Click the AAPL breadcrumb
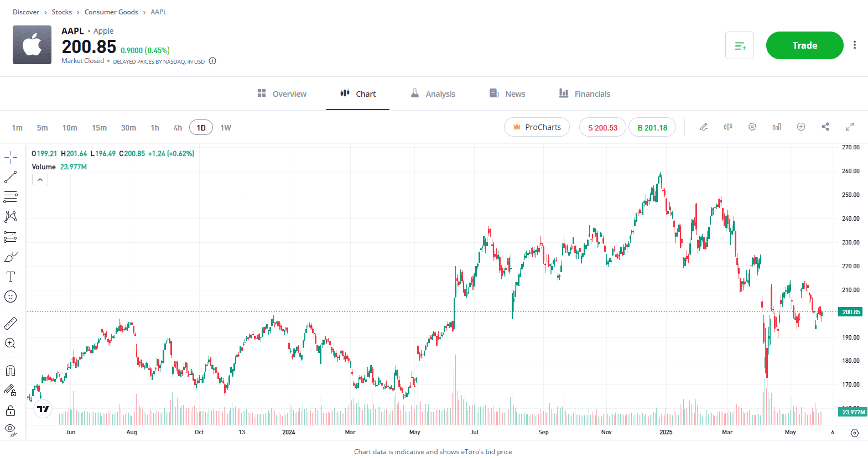 tap(159, 12)
